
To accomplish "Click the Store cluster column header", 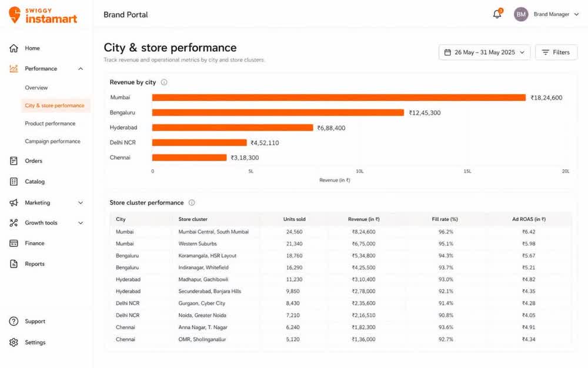I will (x=193, y=219).
